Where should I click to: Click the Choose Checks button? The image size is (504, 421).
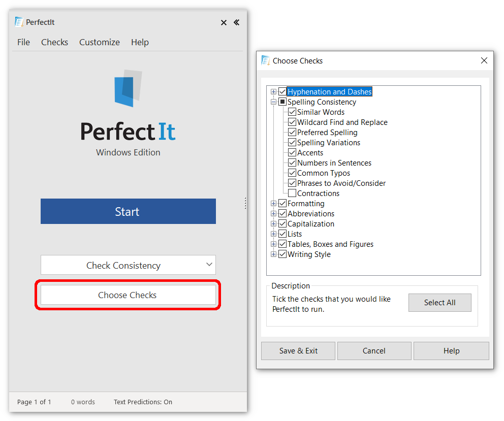[x=128, y=295]
